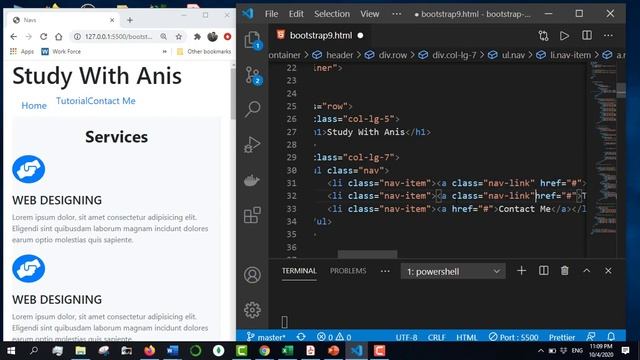Open Apps shortcut in bookmarks bar

[22, 51]
